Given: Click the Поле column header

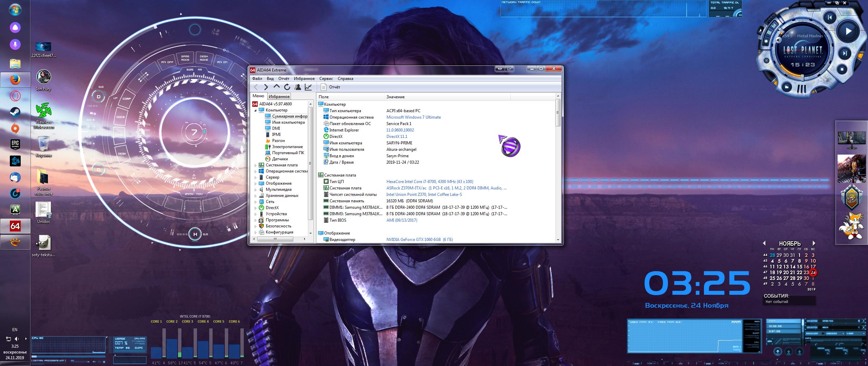Looking at the screenshot, I should tap(351, 97).
